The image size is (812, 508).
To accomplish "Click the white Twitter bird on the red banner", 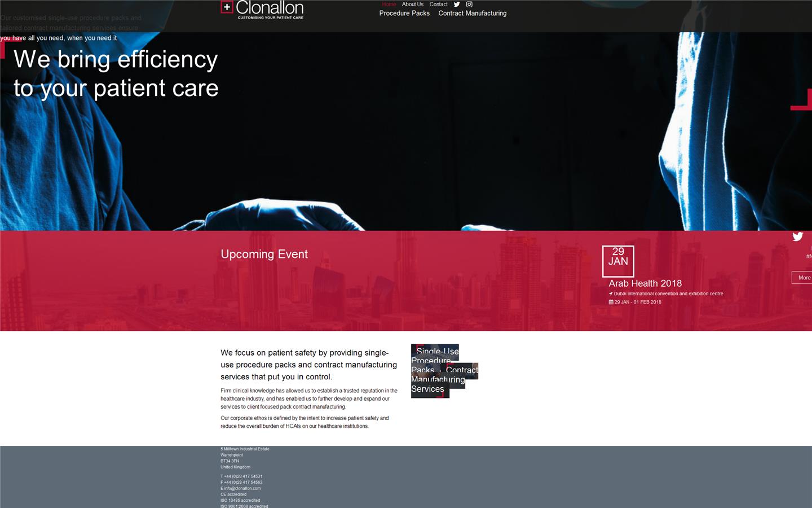I will [x=797, y=237].
